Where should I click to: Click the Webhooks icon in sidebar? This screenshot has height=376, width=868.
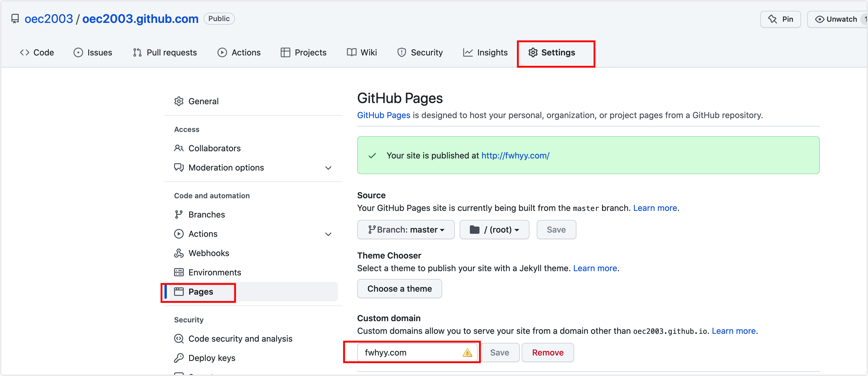[179, 253]
